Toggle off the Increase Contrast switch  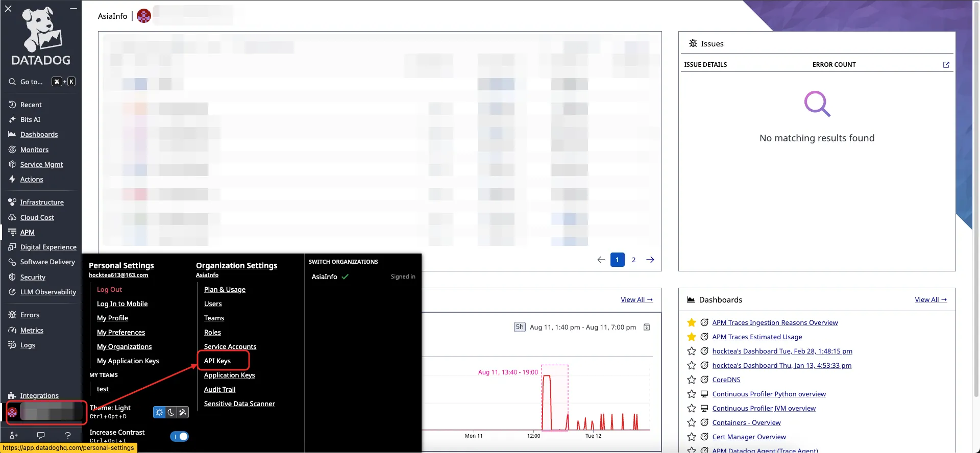click(179, 436)
